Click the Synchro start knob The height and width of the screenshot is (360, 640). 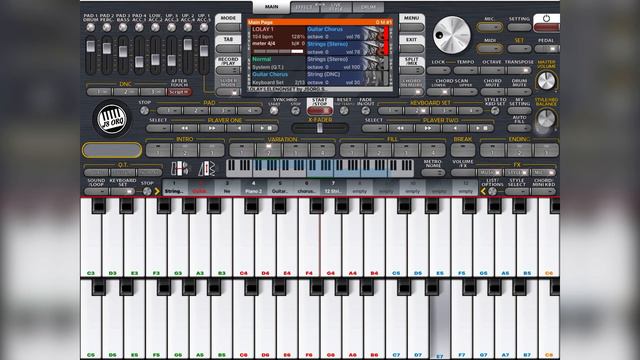274,110
